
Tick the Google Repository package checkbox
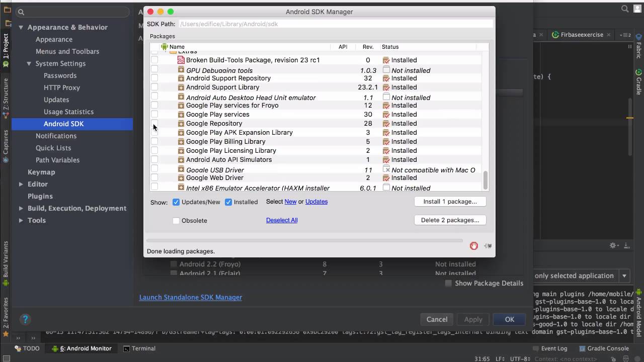click(x=154, y=123)
